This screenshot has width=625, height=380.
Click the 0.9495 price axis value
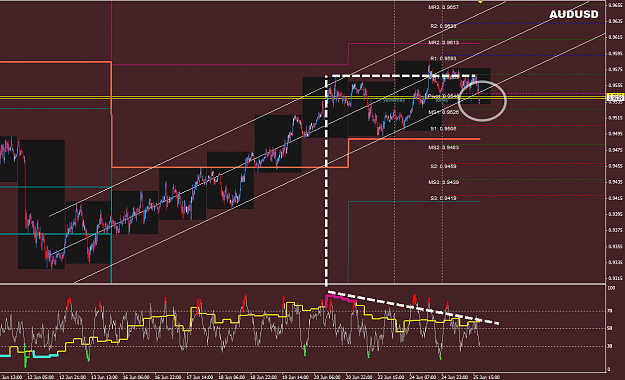click(x=615, y=134)
